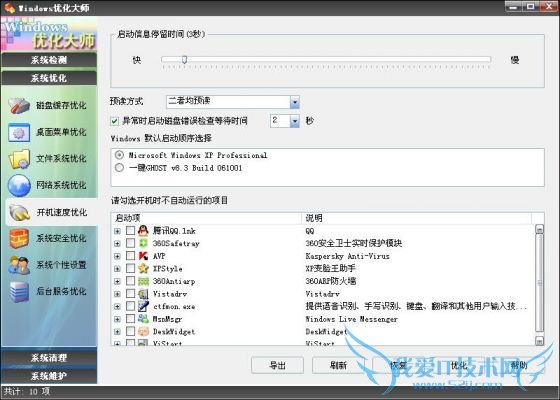Check the Vistadrv startup item
This screenshot has width=560, height=400.
130,294
